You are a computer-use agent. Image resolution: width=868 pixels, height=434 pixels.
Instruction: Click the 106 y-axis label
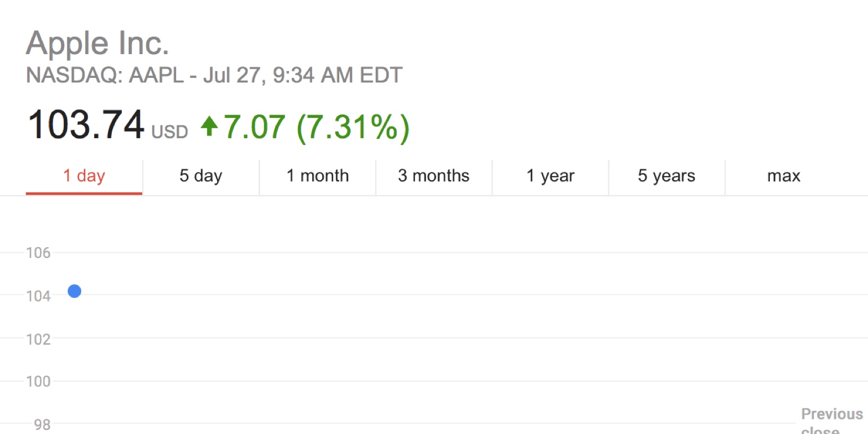pos(38,253)
